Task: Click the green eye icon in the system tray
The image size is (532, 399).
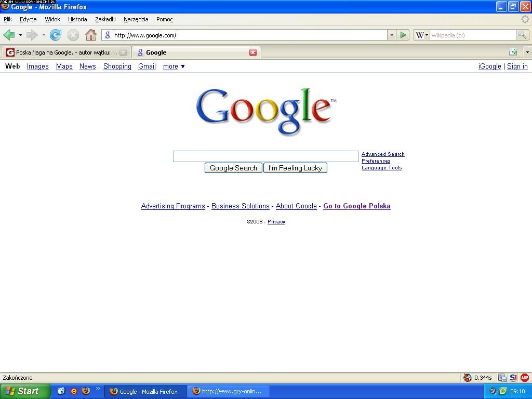Action: point(503,391)
